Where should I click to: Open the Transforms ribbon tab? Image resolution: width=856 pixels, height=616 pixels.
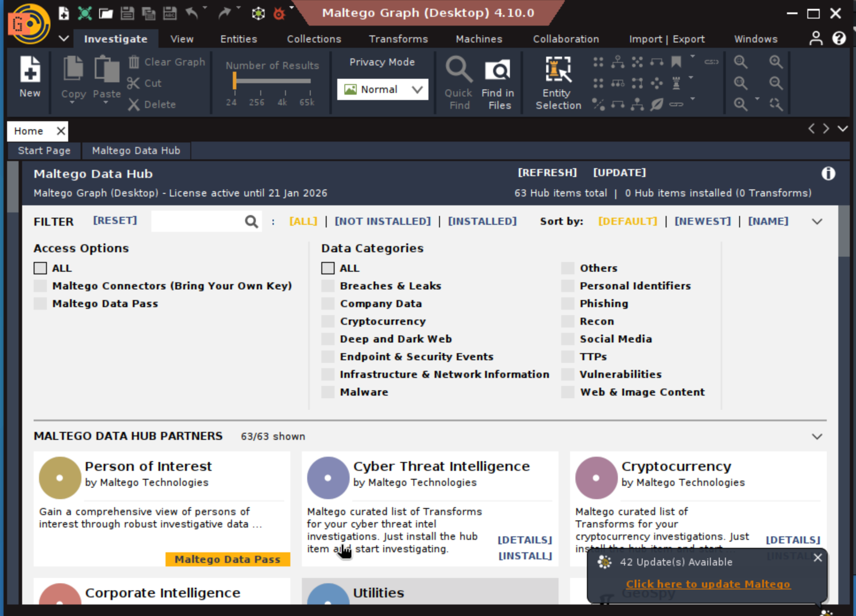coord(398,39)
